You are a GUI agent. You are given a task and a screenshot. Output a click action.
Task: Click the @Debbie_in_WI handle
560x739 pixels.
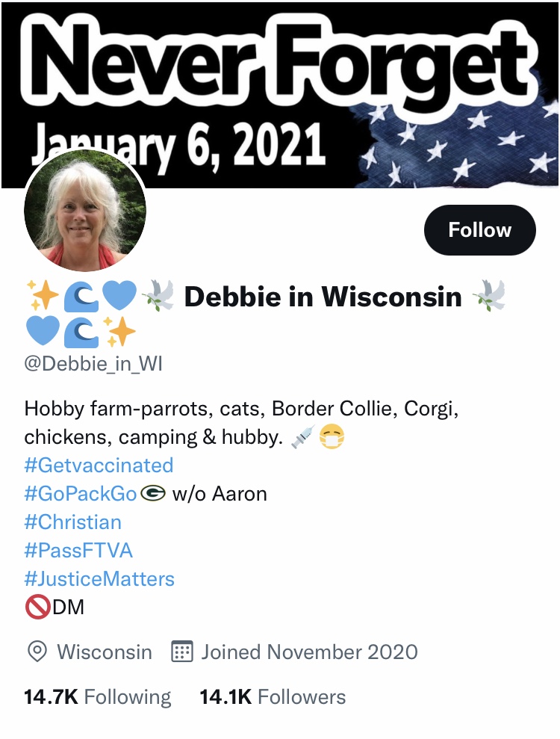click(93, 363)
